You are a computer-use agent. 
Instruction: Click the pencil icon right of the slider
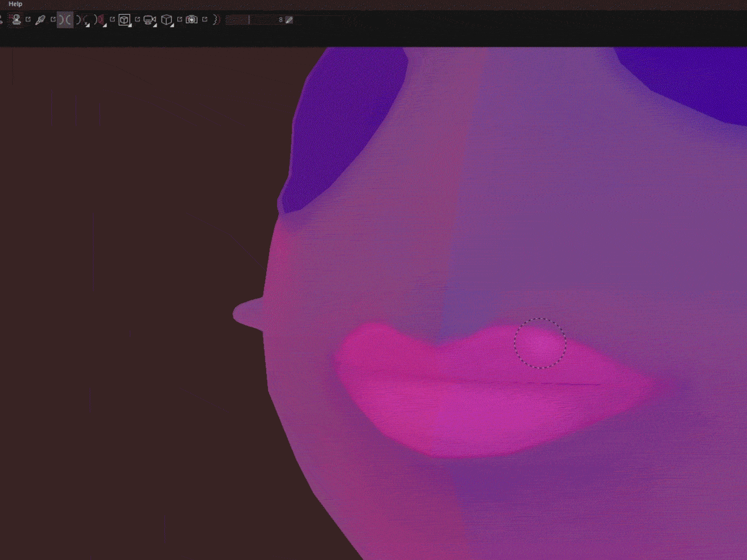click(289, 20)
